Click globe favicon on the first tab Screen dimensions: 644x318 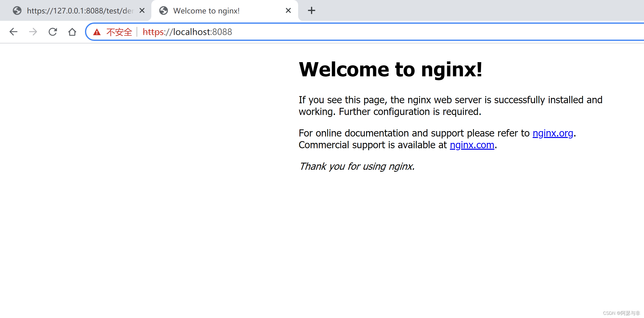(17, 11)
